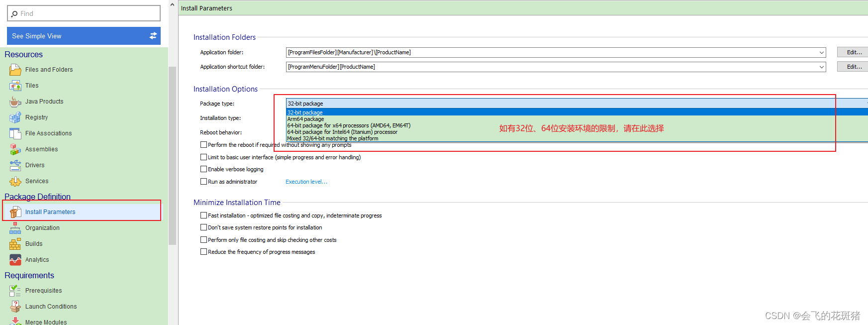Open Java Products page
This screenshot has width=868, height=325.
point(44,102)
